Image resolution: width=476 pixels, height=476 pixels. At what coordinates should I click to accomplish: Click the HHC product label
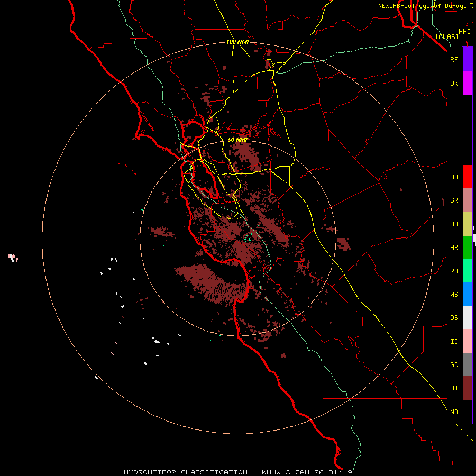click(x=465, y=32)
